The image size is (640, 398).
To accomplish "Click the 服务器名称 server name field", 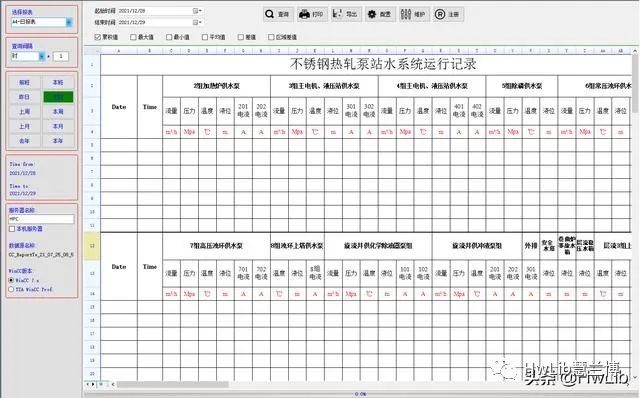I will [42, 219].
